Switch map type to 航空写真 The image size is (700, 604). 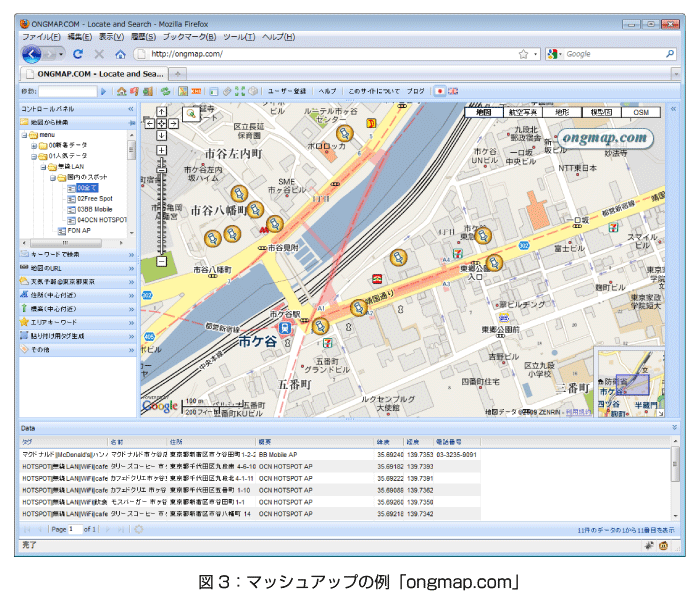[523, 112]
